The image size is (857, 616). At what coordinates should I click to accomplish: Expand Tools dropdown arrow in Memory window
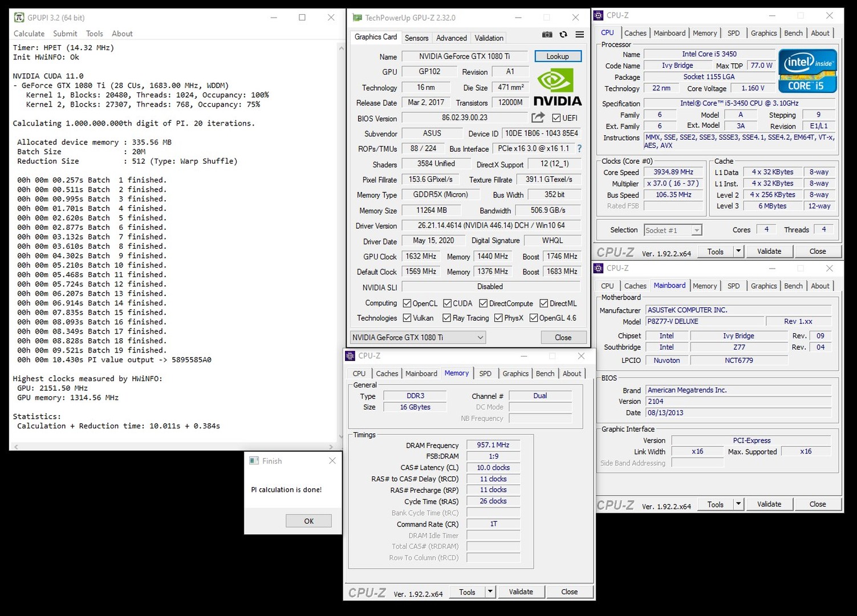[x=490, y=591]
